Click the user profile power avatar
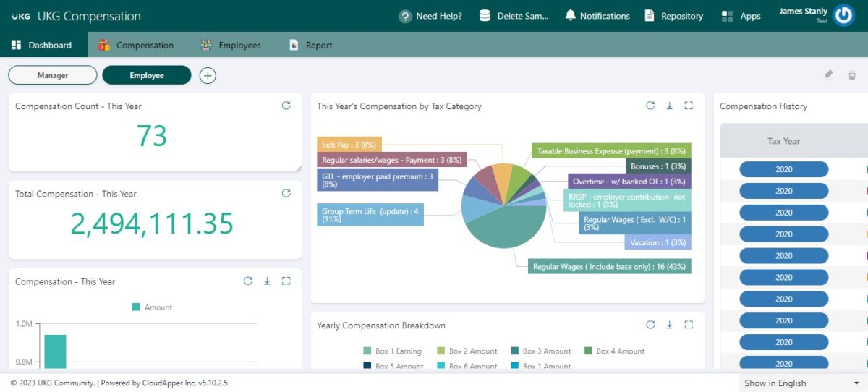This screenshot has height=392, width=868. [x=844, y=16]
